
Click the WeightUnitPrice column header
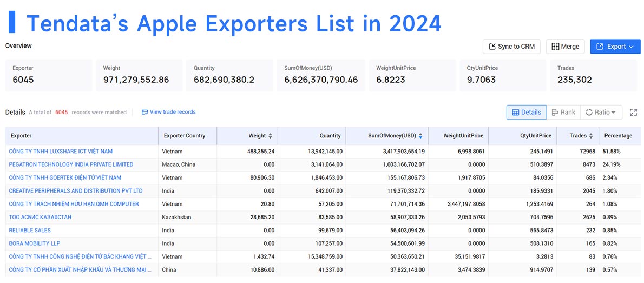tap(458, 135)
